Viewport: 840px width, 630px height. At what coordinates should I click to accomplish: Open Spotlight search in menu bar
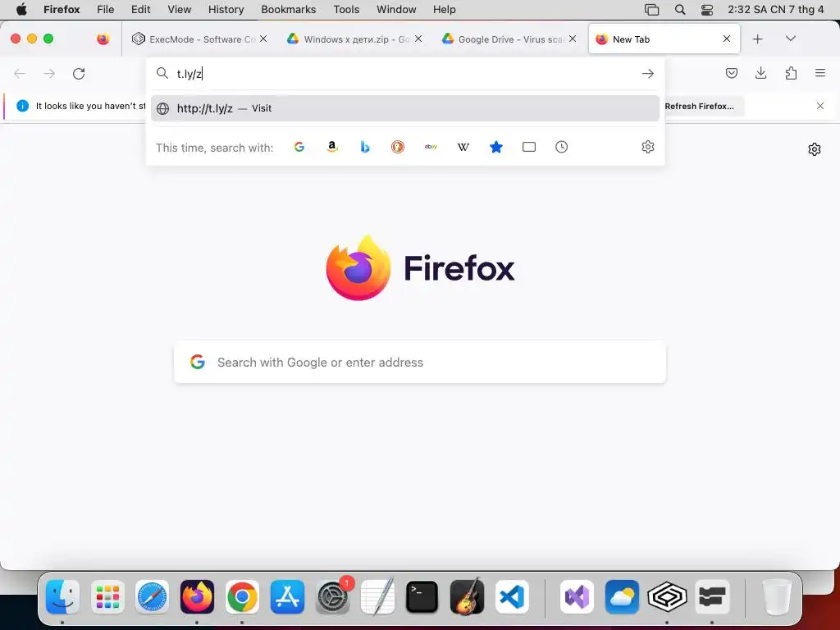coord(680,10)
